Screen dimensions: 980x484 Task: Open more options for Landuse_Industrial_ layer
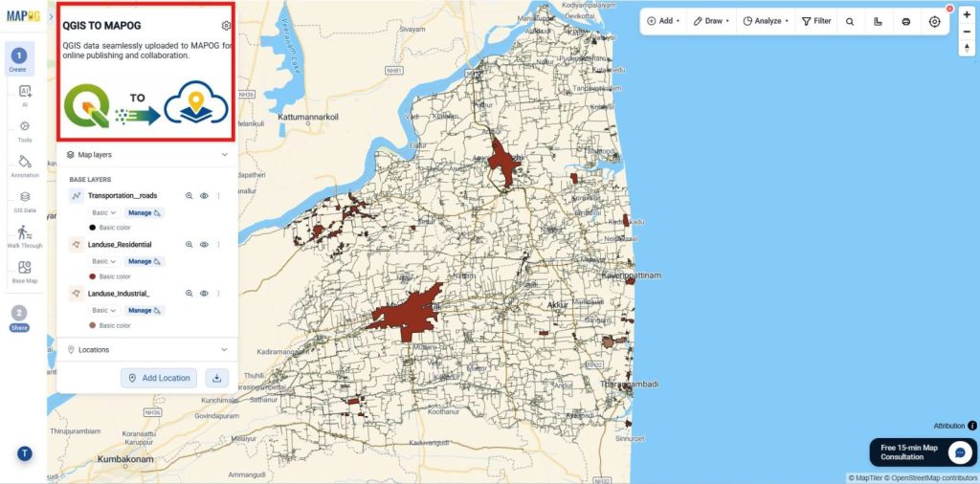coord(219,293)
